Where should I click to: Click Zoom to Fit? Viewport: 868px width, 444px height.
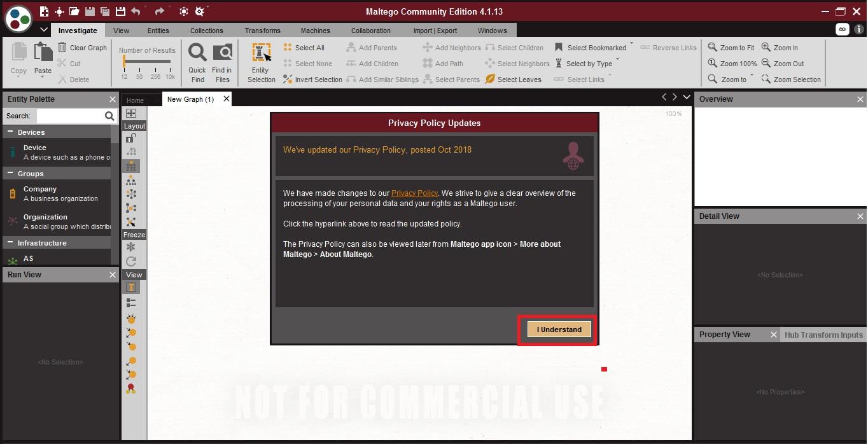click(731, 48)
